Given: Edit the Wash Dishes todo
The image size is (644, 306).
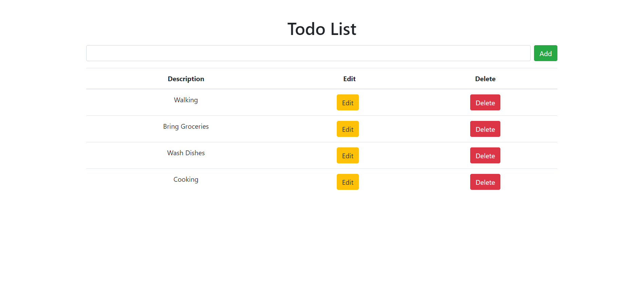Looking at the screenshot, I should coord(347,156).
